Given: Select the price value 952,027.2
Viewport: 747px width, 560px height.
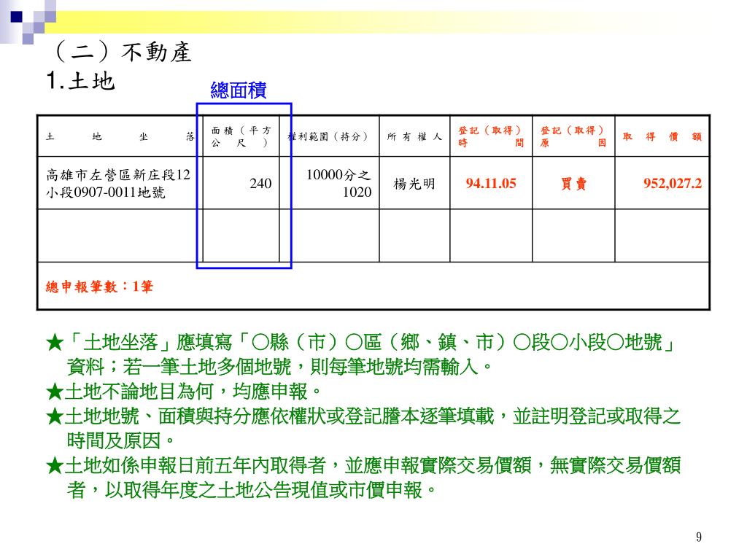Looking at the screenshot, I should pos(673,183).
